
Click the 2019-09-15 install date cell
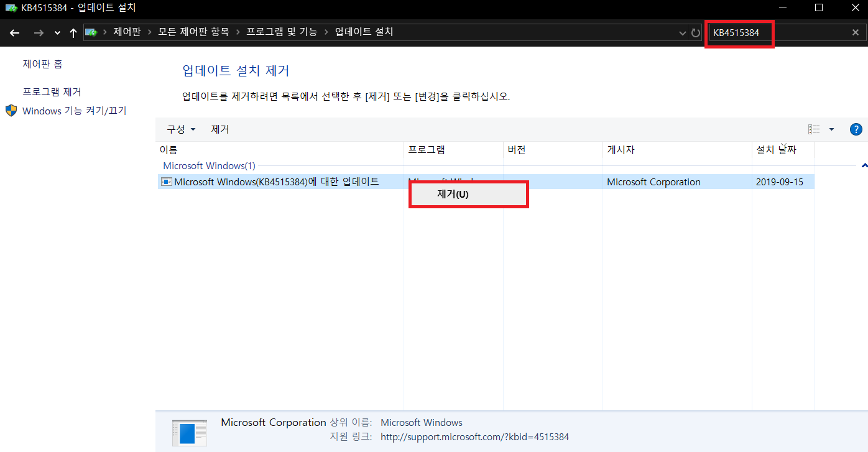[x=780, y=182]
